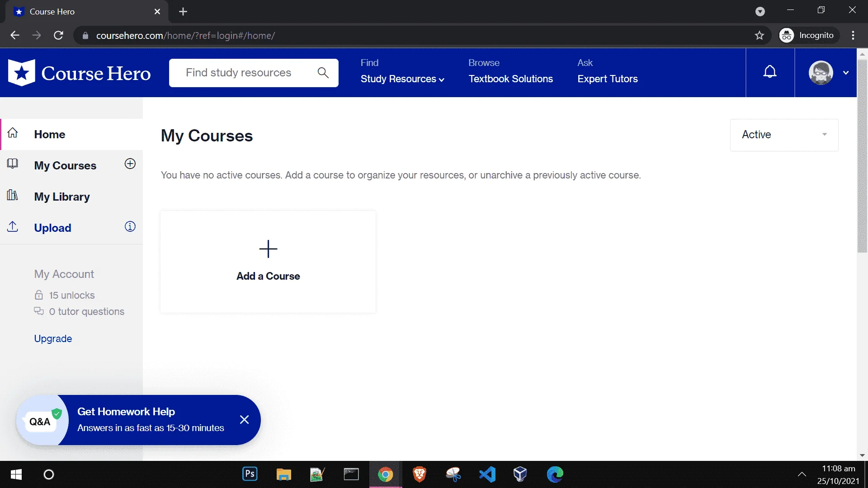Open Photoshop from the taskbar

pyautogui.click(x=250, y=474)
